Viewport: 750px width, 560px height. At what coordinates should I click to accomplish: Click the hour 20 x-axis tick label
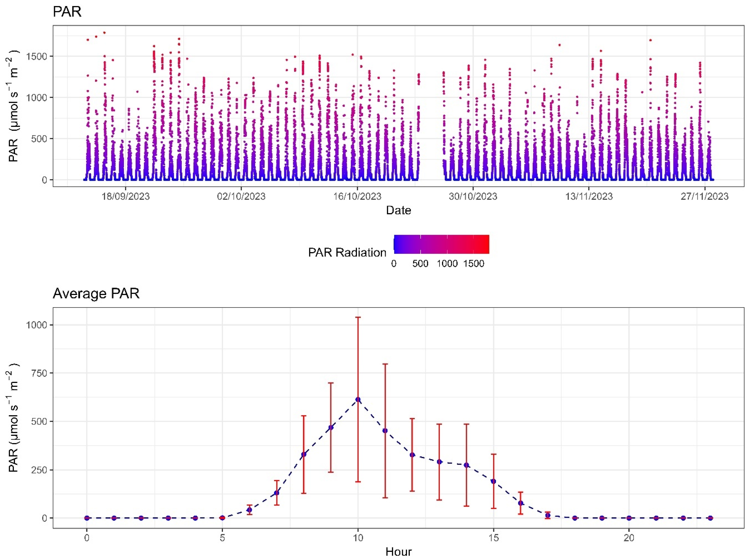[x=629, y=538]
